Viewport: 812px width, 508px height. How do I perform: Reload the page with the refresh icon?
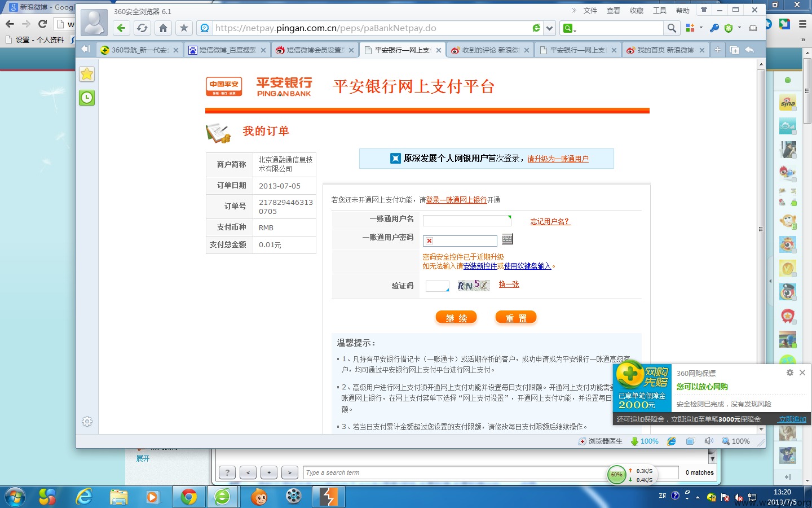point(142,28)
